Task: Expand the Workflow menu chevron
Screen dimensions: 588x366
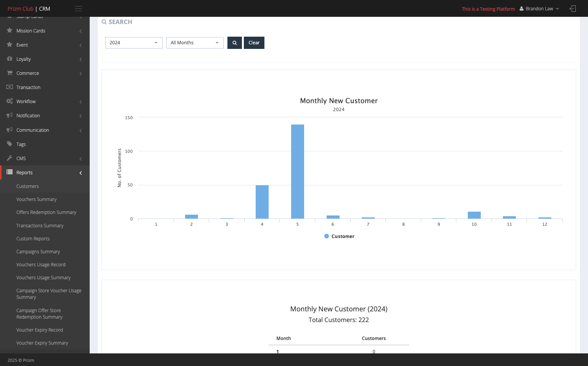Action: (x=81, y=102)
